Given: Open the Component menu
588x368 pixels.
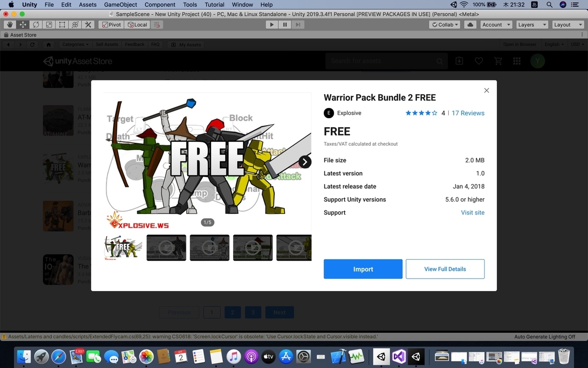Looking at the screenshot, I should (160, 4).
